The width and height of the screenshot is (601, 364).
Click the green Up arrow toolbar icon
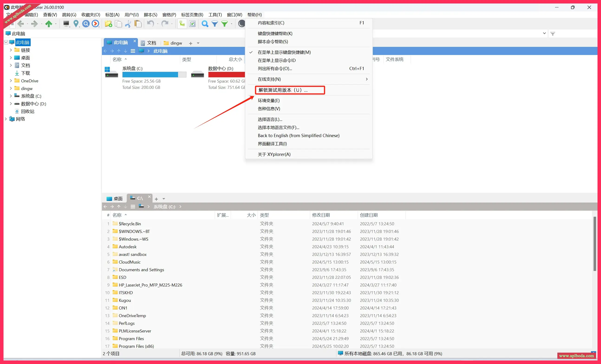click(49, 24)
